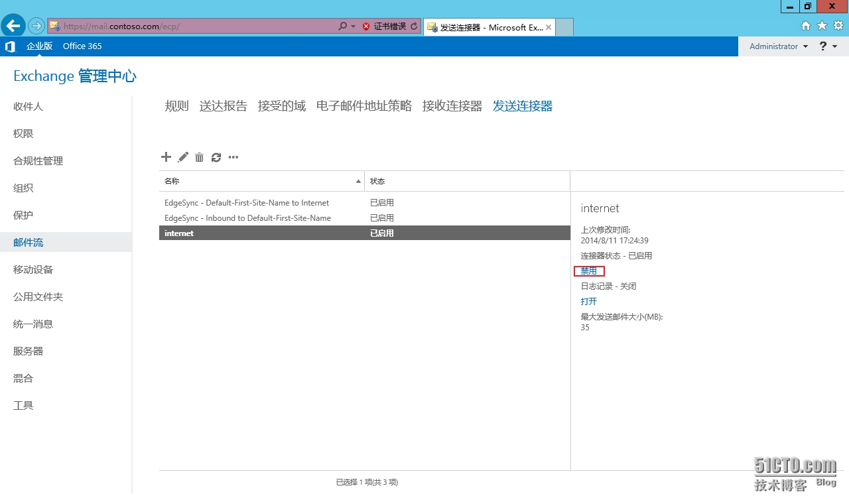Click the 禁用 link to disable the connector
This screenshot has height=504, width=849.
click(x=589, y=271)
